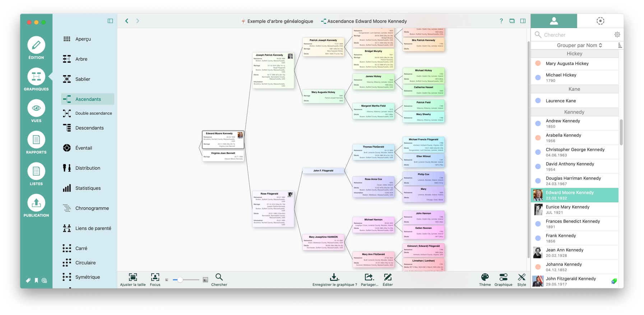644x315 pixels.
Task: Open the Grouper par Nom dropdown
Action: (x=579, y=45)
